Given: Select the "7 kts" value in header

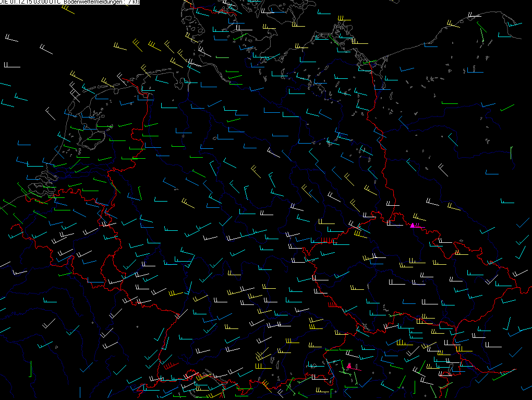Looking at the screenshot, I should 133,2.
